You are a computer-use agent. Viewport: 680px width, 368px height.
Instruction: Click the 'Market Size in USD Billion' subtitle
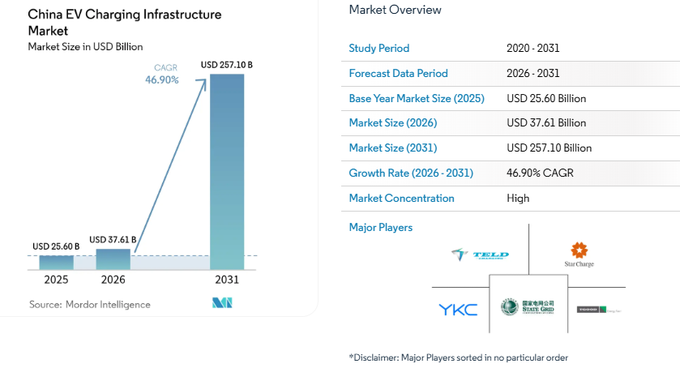pyautogui.click(x=85, y=47)
